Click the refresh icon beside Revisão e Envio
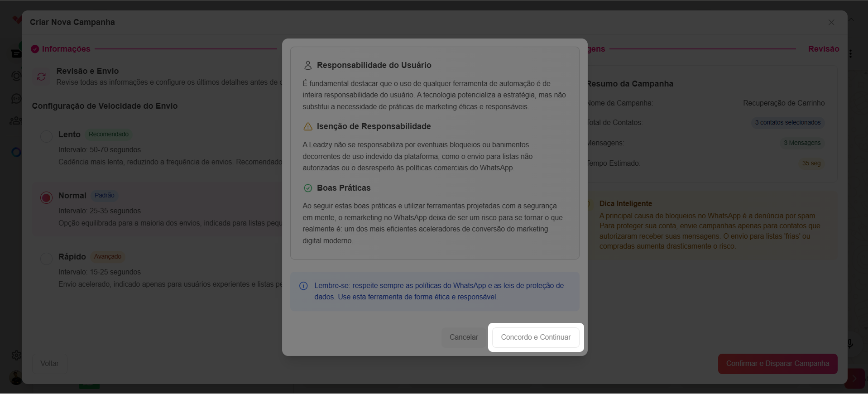 (x=41, y=77)
